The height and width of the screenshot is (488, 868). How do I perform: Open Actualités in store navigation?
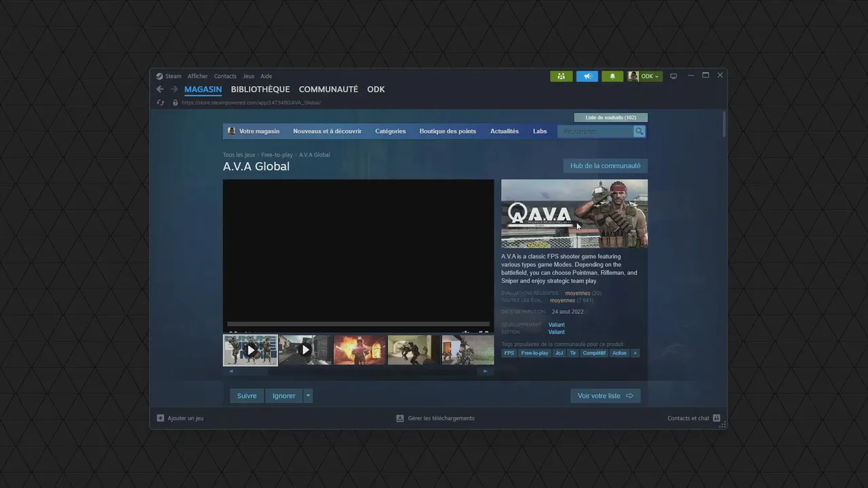pyautogui.click(x=505, y=131)
